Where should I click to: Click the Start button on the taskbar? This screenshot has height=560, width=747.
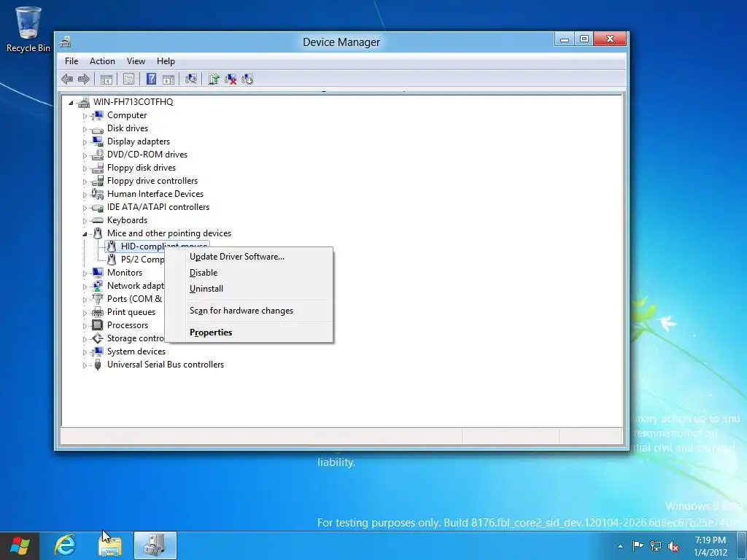[20, 545]
